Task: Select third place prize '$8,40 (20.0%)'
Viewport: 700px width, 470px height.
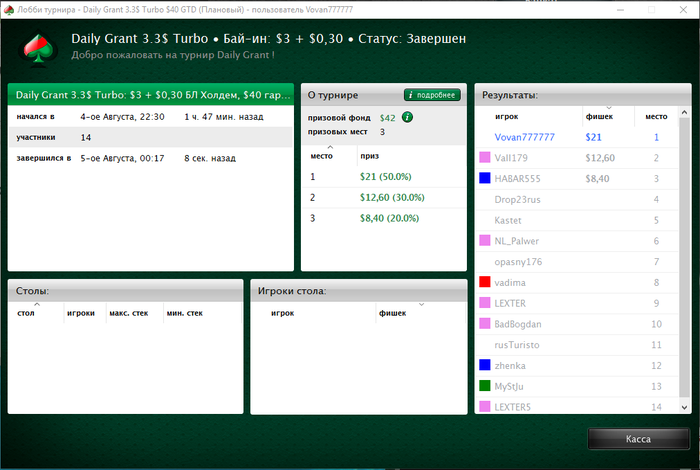Action: tap(389, 218)
